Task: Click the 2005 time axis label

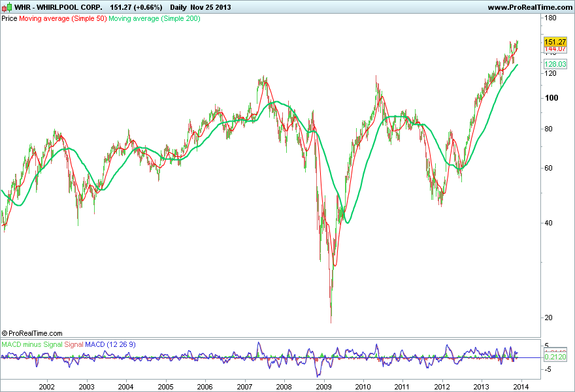Action: click(166, 387)
